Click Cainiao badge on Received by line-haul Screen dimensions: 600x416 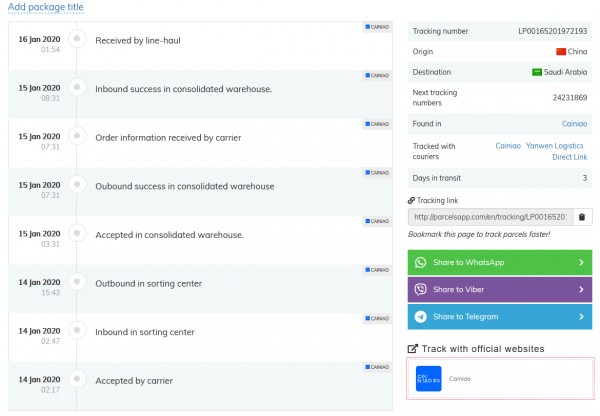coord(376,26)
